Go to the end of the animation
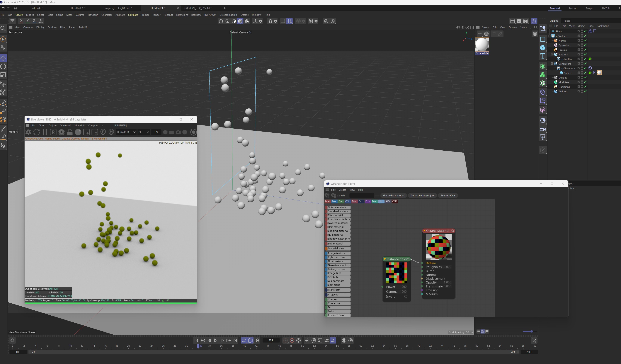The width and height of the screenshot is (621, 364). click(x=235, y=340)
